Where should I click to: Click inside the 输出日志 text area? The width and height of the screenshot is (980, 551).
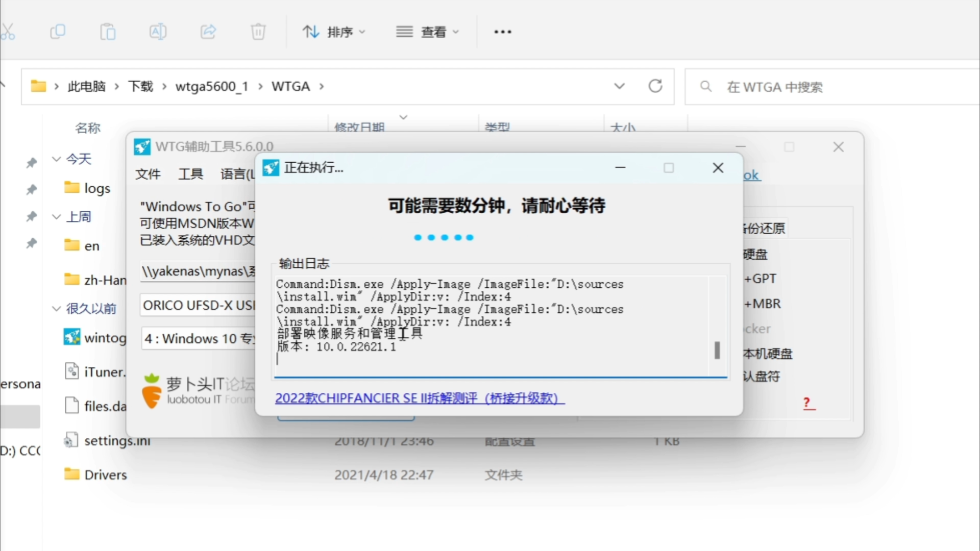491,327
